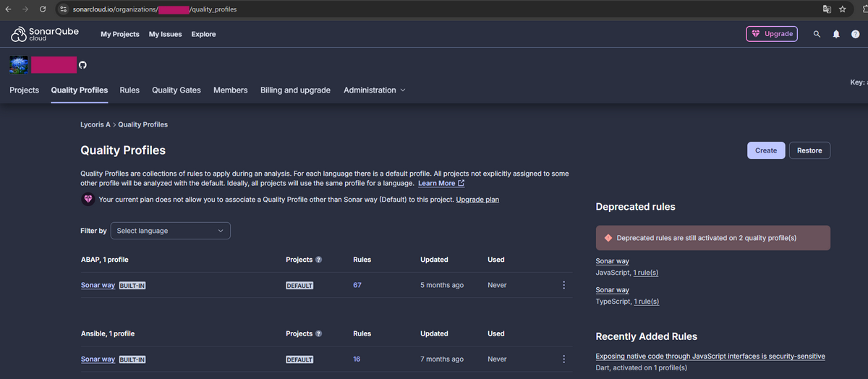Switch to the Quality Gates tab
868x379 pixels.
(x=176, y=90)
